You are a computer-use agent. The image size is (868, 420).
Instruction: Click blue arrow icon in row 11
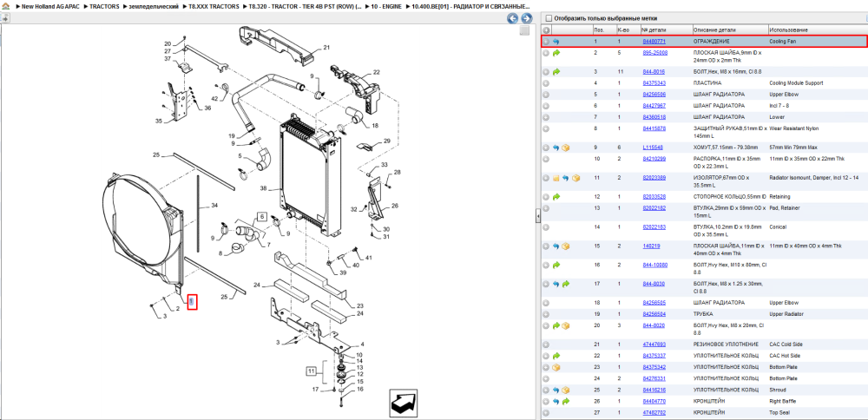coord(566,178)
